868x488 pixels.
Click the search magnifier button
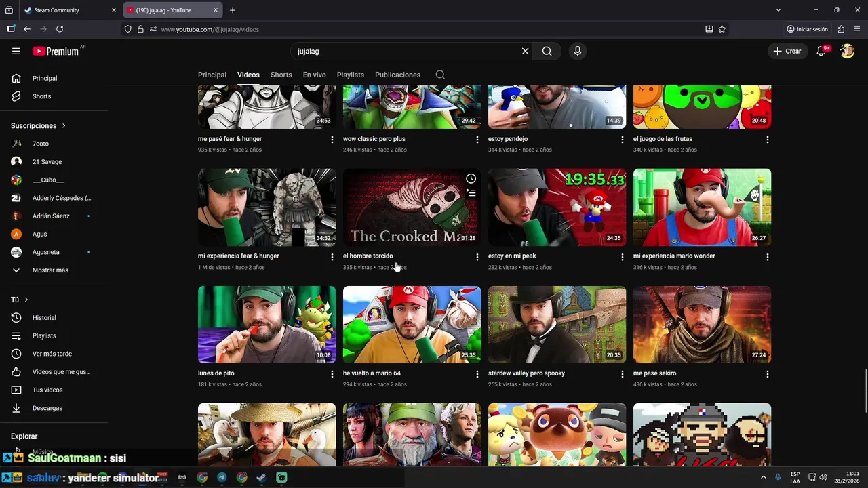[x=547, y=51]
